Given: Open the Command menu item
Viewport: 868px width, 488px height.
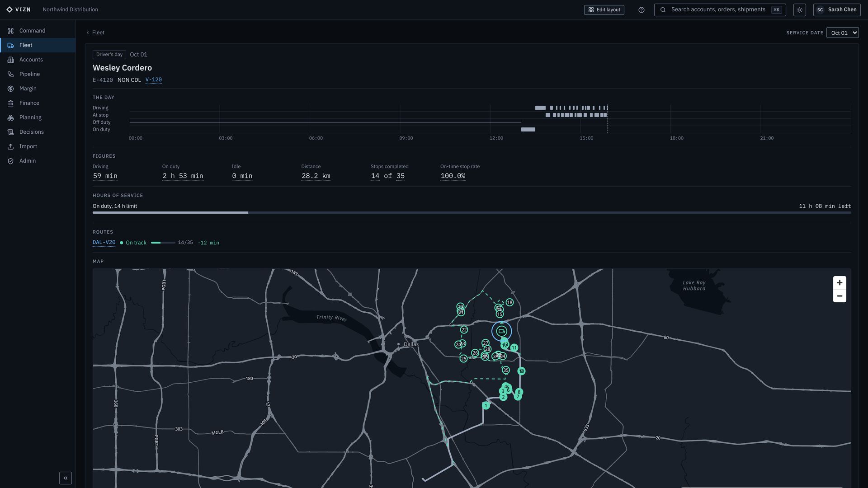Looking at the screenshot, I should click(x=38, y=31).
